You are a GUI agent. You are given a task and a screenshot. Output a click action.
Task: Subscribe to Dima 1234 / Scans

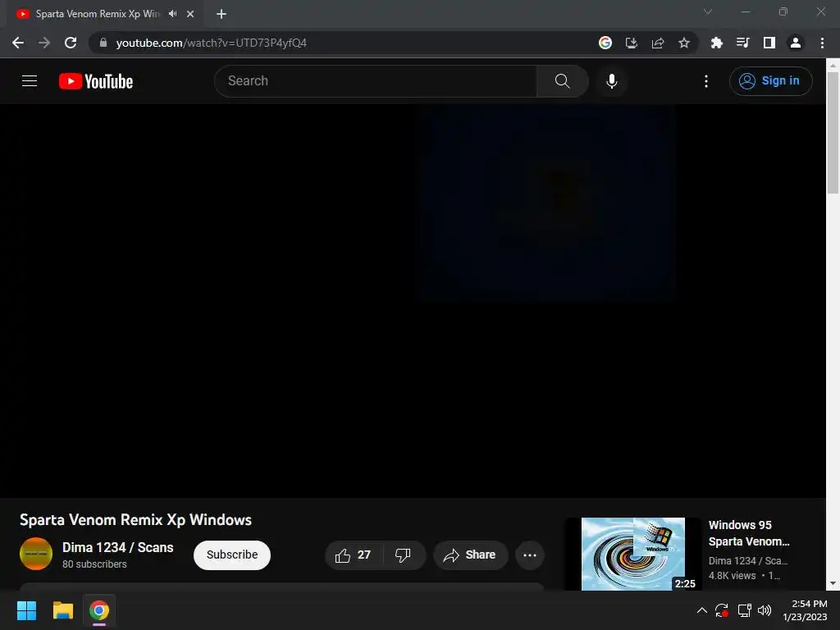(232, 555)
